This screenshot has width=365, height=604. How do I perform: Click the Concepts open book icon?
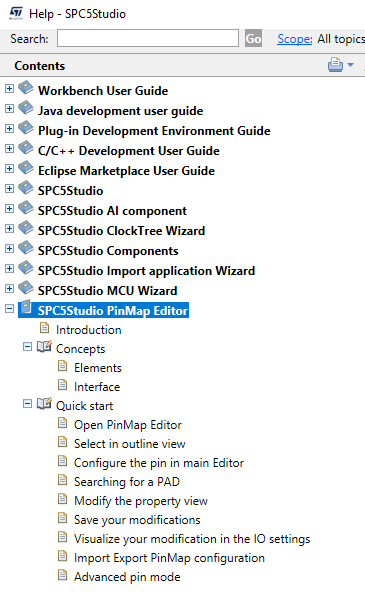(44, 347)
